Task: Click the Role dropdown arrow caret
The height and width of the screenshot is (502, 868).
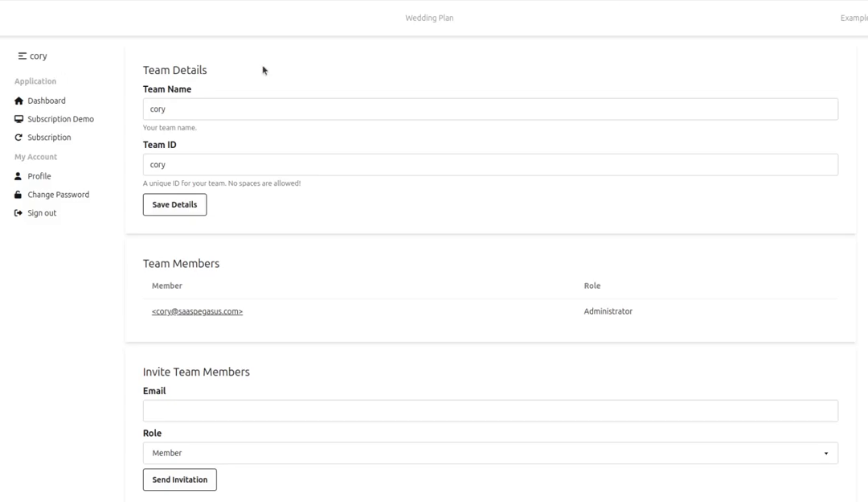Action: 826,454
